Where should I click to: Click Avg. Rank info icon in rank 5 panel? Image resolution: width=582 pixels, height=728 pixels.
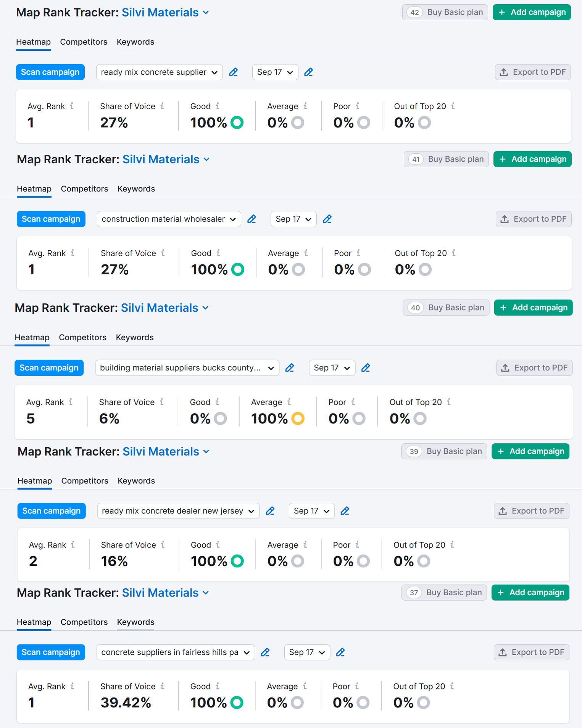pos(71,402)
